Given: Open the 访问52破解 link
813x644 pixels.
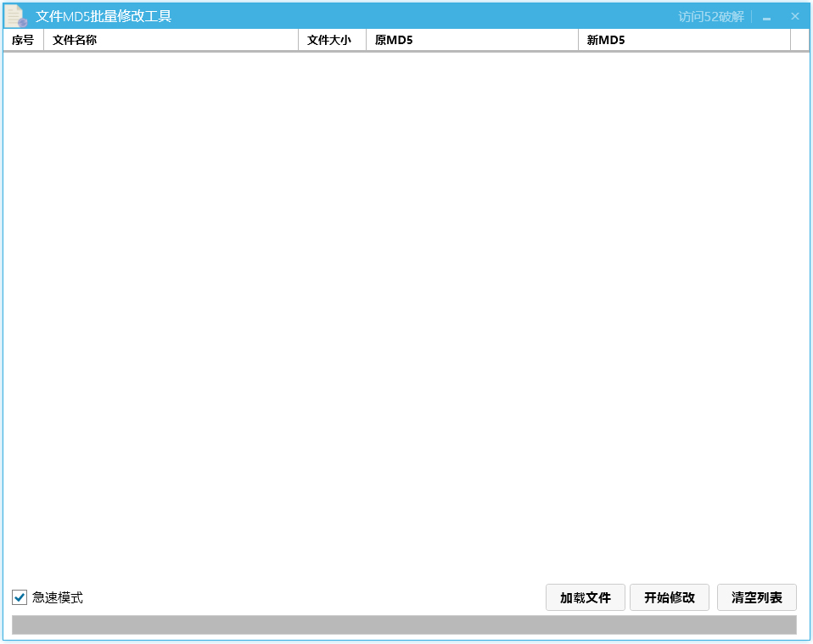Looking at the screenshot, I should (x=711, y=15).
